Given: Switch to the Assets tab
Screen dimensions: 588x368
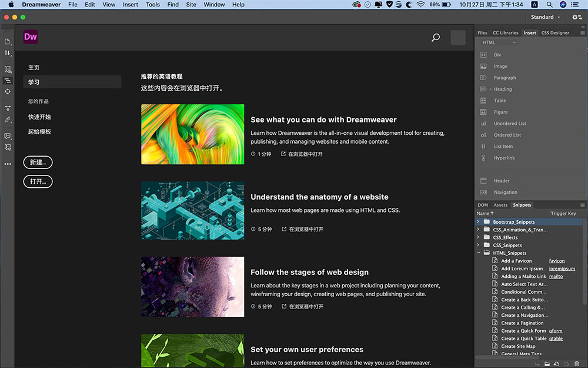Looking at the screenshot, I should (500, 205).
